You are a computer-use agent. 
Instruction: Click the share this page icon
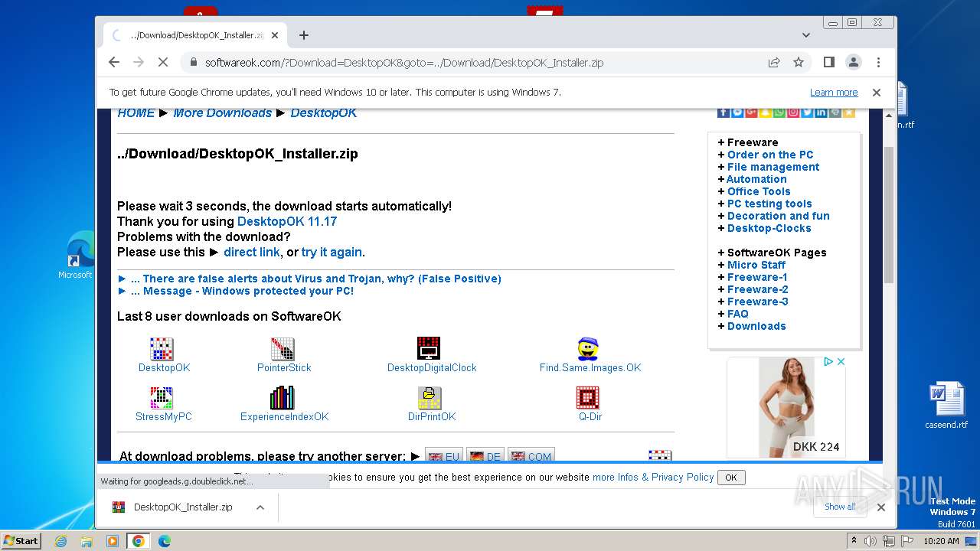[x=774, y=62]
